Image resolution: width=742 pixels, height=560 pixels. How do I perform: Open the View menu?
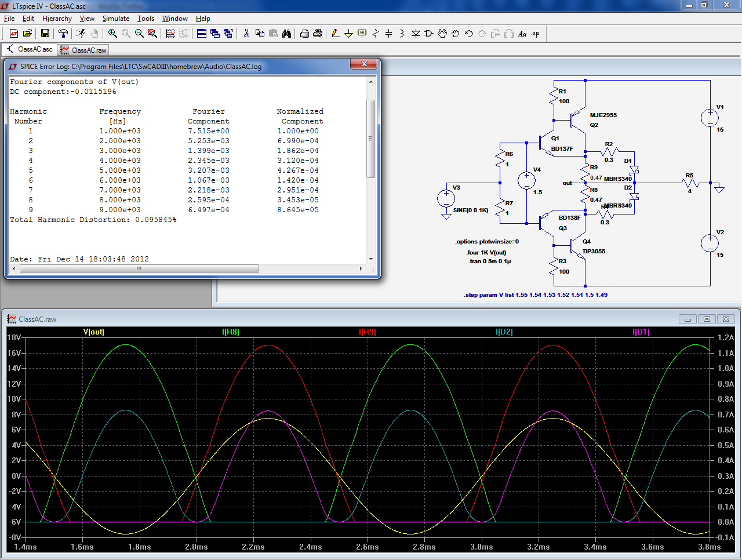(x=87, y=19)
